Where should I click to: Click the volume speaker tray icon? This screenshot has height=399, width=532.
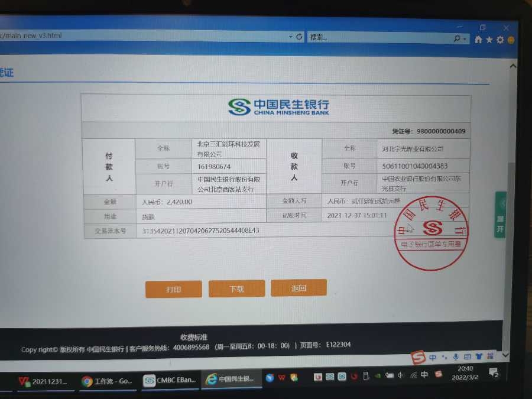tap(401, 375)
